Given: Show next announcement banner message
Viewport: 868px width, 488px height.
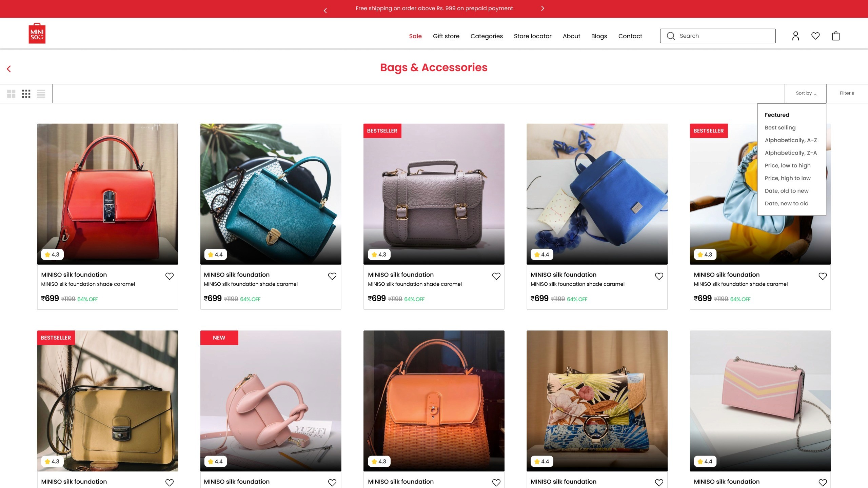Looking at the screenshot, I should click(542, 8).
